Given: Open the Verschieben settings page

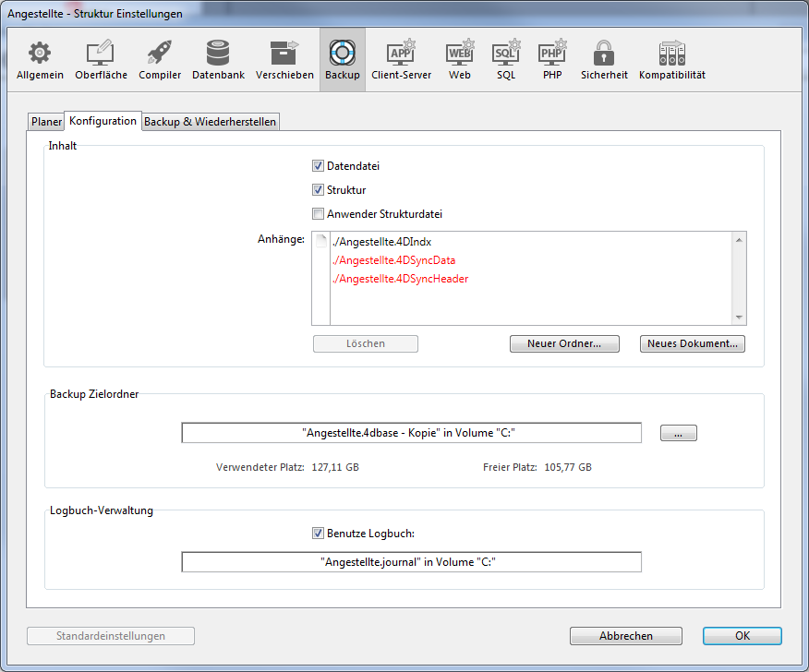Looking at the screenshot, I should 284,60.
